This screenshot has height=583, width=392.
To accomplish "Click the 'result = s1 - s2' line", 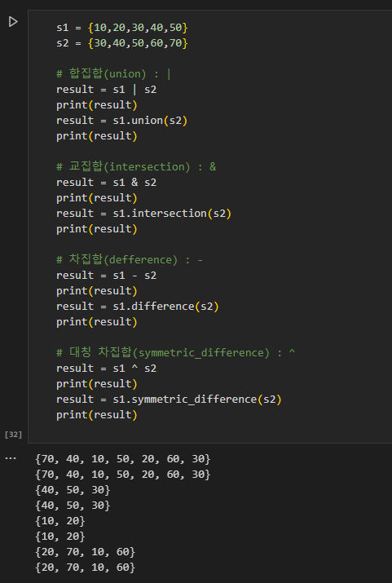I will click(x=106, y=276).
